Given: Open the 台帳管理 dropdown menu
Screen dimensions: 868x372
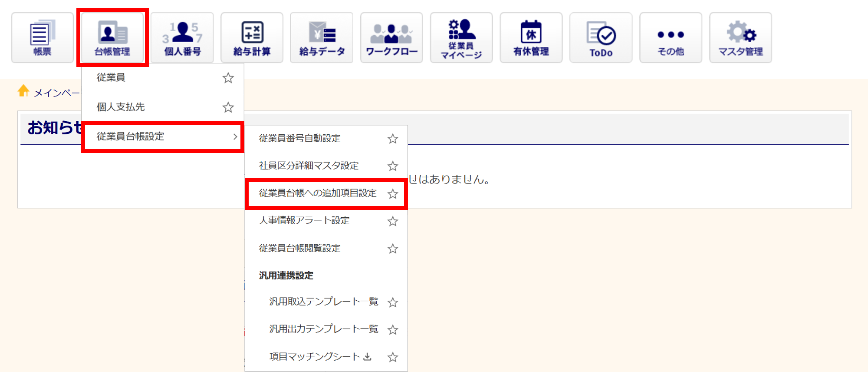Looking at the screenshot, I should [112, 38].
